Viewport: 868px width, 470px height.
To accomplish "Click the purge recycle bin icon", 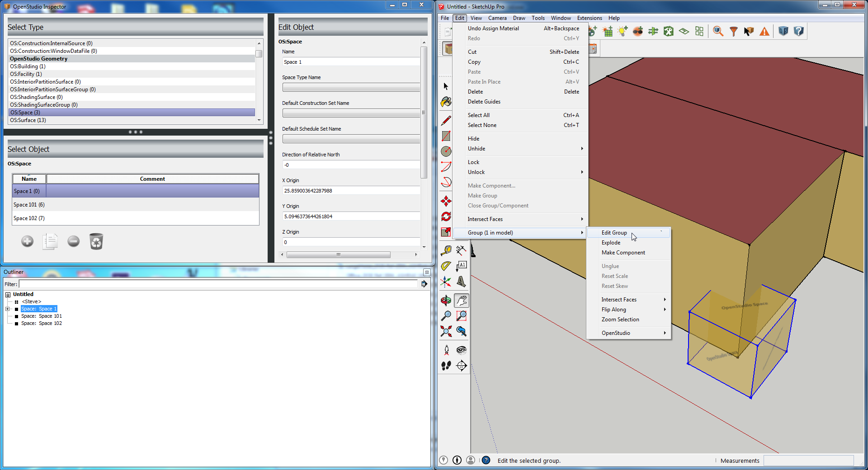I will click(x=96, y=241).
